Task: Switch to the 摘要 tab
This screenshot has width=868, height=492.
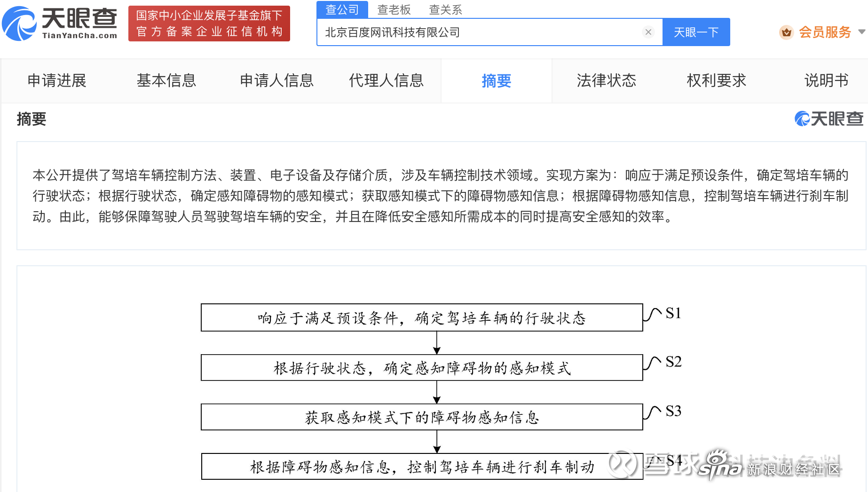Action: pos(497,80)
